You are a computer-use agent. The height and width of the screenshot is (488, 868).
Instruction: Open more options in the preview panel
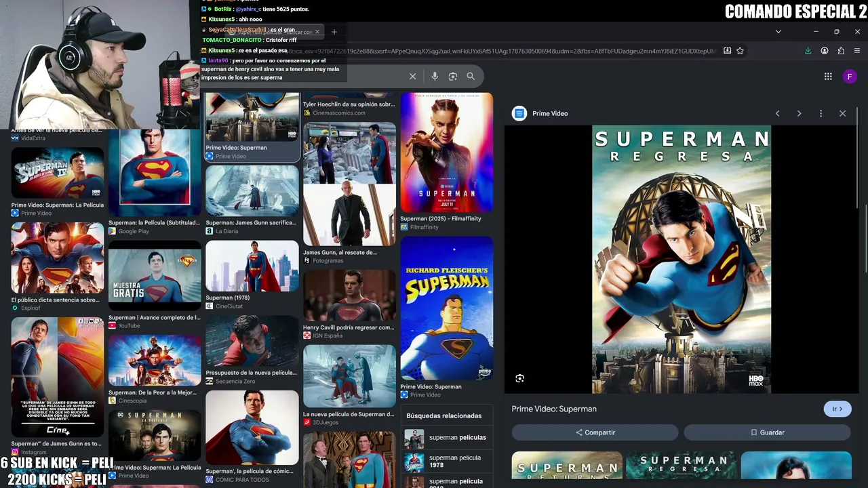pos(821,113)
